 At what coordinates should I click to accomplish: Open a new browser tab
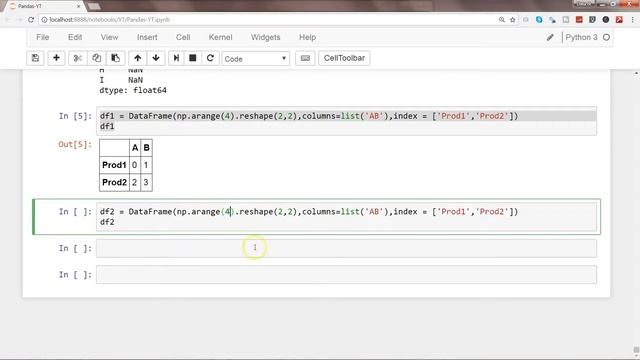[x=94, y=6]
